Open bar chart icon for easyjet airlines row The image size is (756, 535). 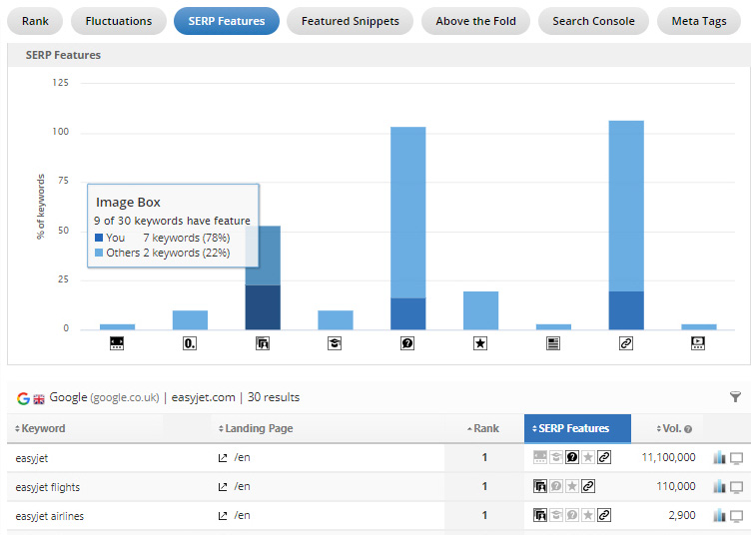click(719, 515)
